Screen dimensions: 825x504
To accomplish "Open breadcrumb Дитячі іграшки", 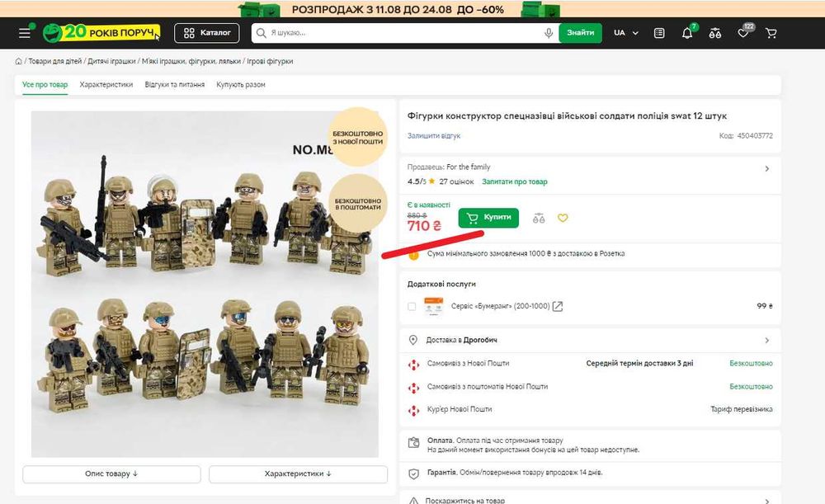I will point(111,61).
